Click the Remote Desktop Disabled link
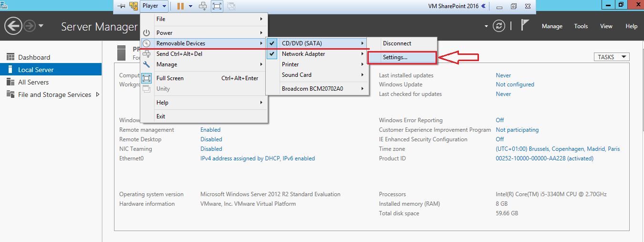Viewport: 644px width, 242px height. coord(211,139)
